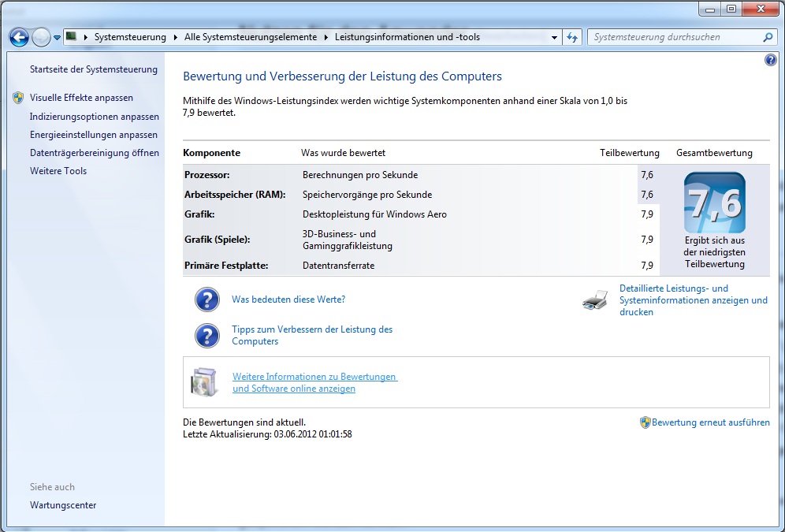Open the recent pages dropdown arrow
785x532 pixels.
click(57, 38)
